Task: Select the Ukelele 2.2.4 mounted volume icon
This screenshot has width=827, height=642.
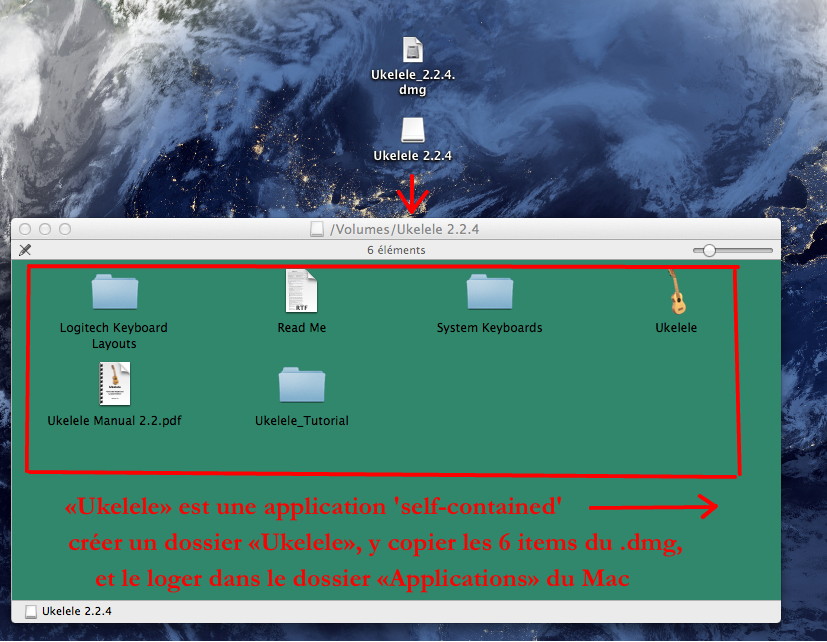Action: tap(412, 130)
